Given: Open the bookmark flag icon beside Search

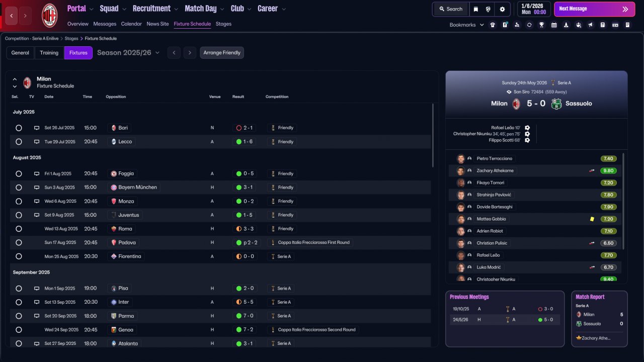Looking at the screenshot, I should [476, 9].
